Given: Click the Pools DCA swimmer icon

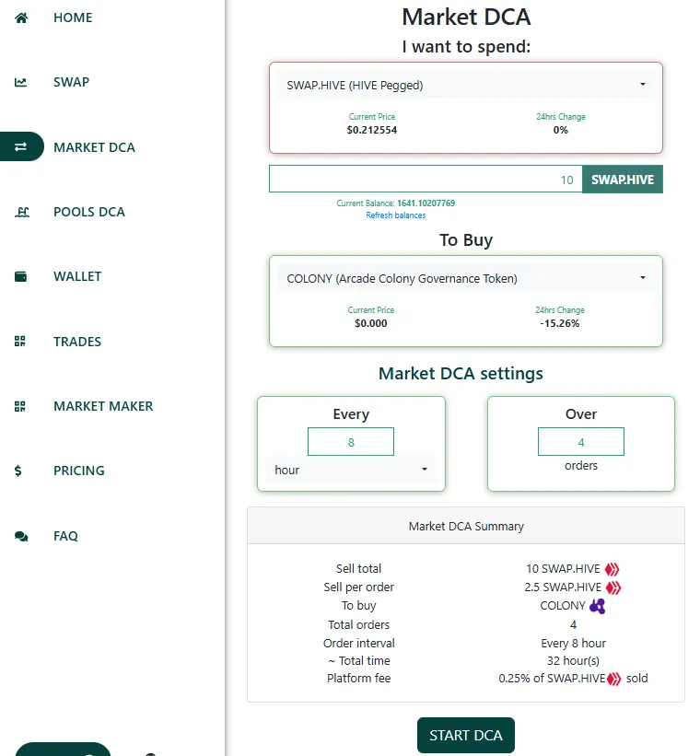Looking at the screenshot, I should [x=22, y=212].
